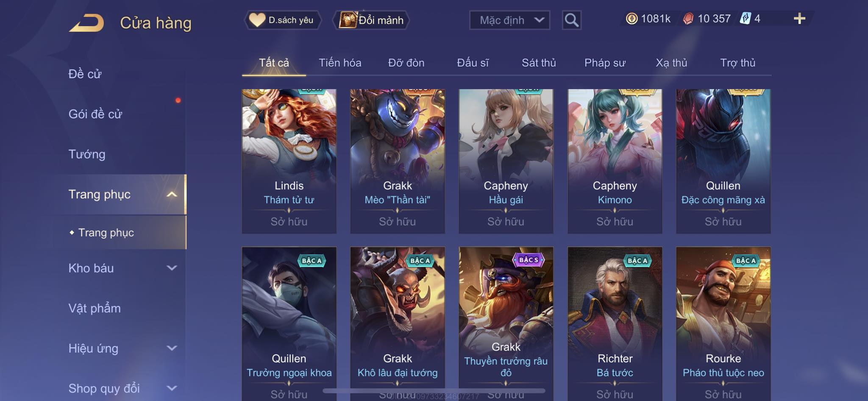Click the red gem icon showing 10 357
The height and width of the screenshot is (401, 868).
(688, 19)
